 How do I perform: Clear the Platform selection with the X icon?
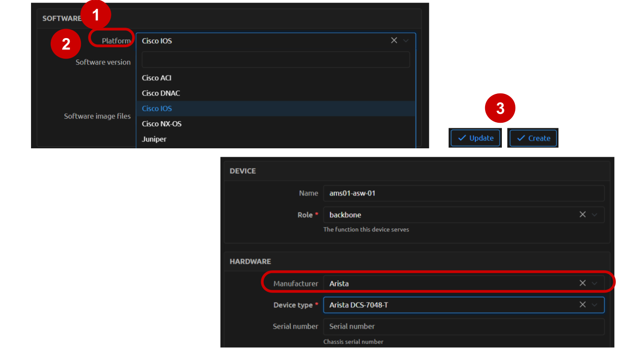coord(394,40)
